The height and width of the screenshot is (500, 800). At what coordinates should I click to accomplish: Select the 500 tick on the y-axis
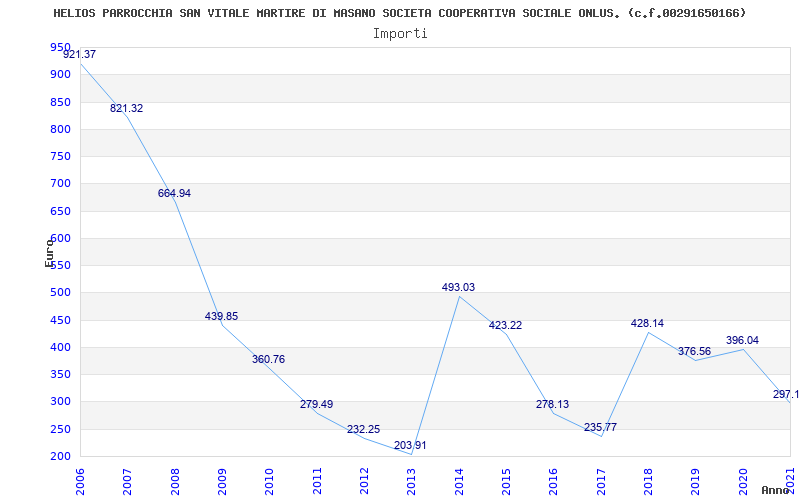click(60, 293)
